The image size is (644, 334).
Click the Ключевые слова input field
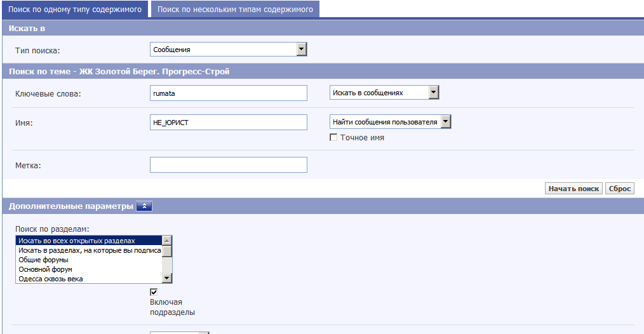click(228, 93)
